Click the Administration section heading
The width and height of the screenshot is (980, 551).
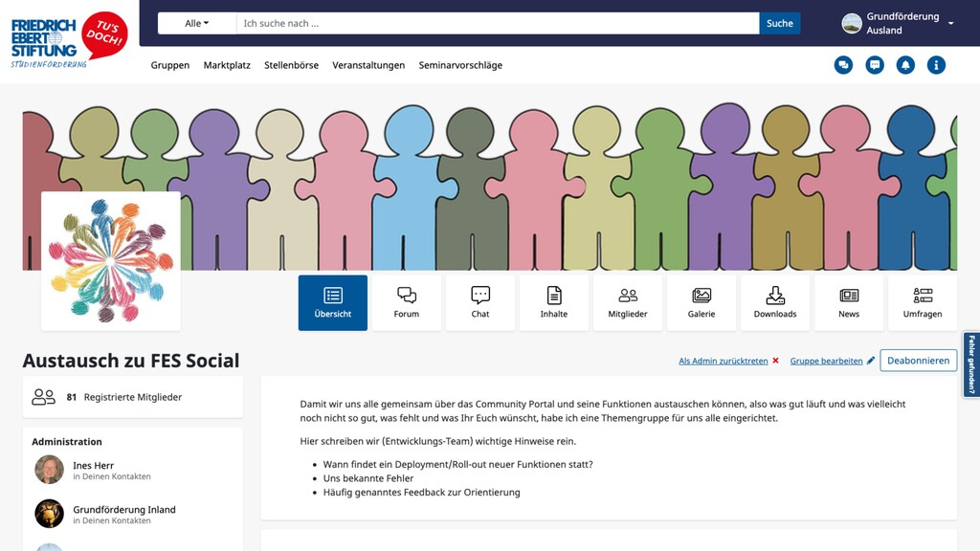[67, 442]
